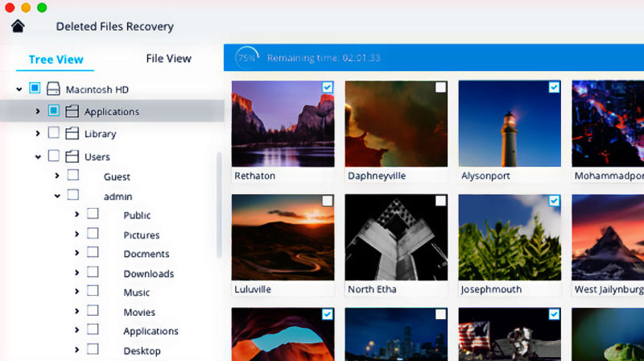Check the Downloads folder checkbox
The height and width of the screenshot is (361, 644).
[x=93, y=272]
